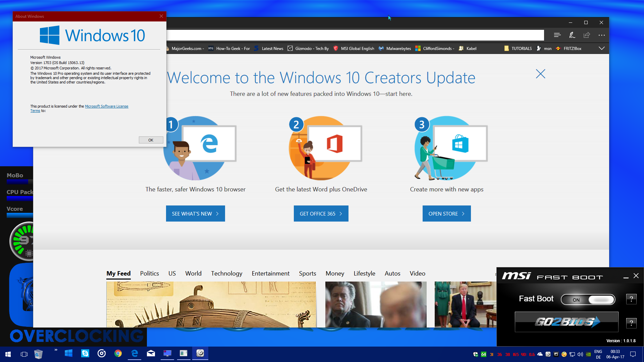Click GET OFFICE 365 button

(x=321, y=214)
